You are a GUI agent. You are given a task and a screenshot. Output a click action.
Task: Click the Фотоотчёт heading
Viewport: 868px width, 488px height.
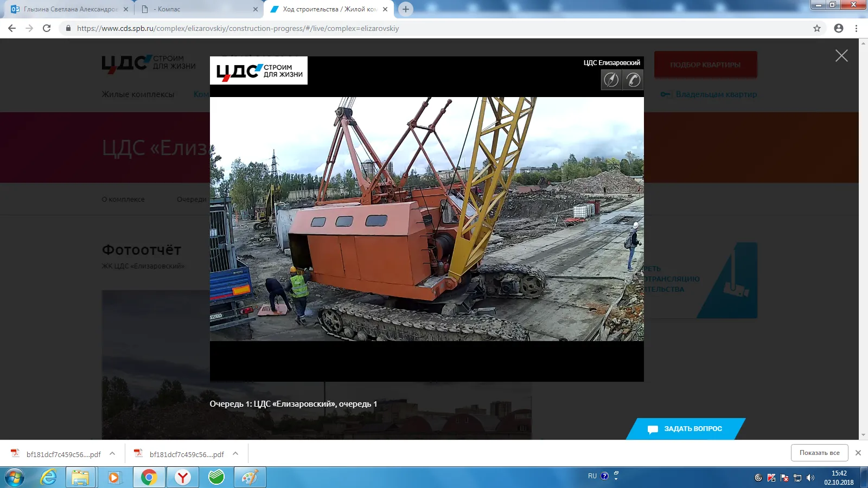tap(142, 250)
